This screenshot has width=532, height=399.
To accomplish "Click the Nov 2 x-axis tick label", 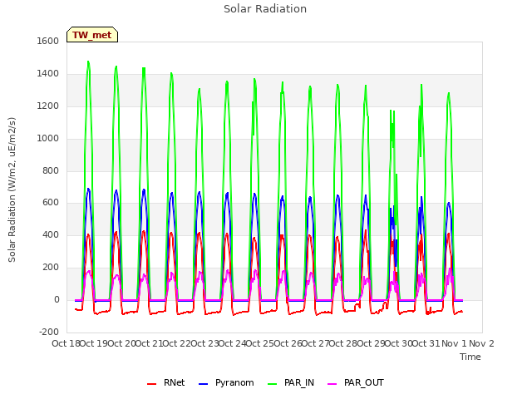I will coord(481,343).
